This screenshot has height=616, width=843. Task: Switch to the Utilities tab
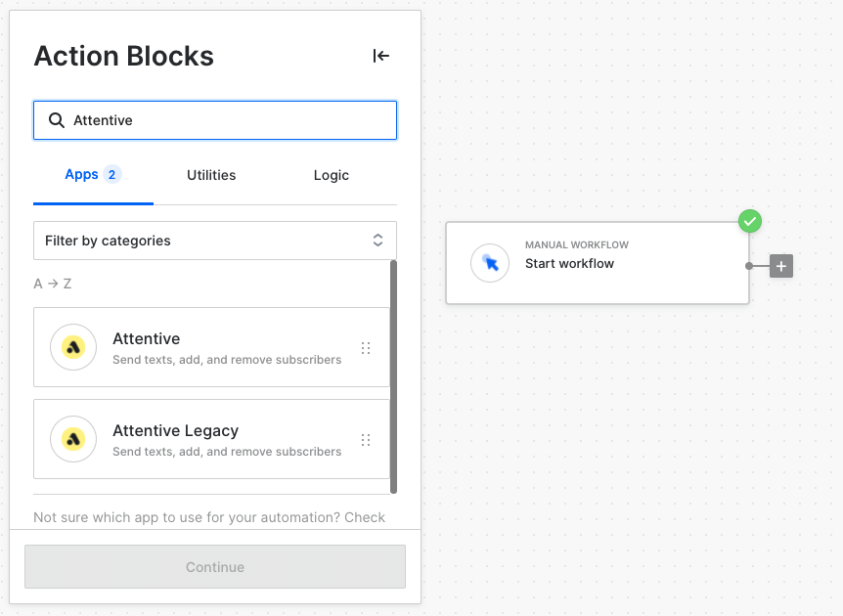tap(211, 175)
